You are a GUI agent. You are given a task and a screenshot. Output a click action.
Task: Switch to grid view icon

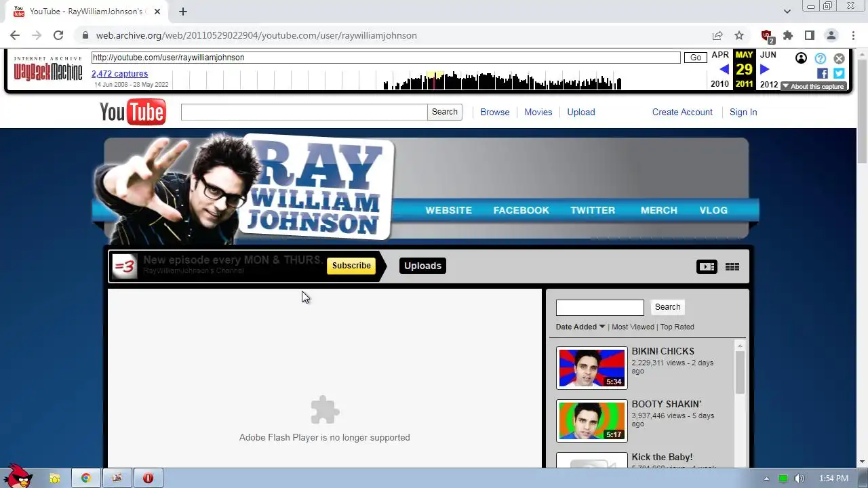click(732, 267)
